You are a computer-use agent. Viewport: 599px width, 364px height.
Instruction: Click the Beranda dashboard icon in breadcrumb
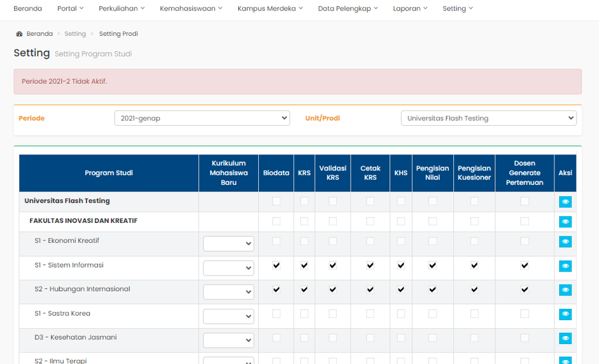pyautogui.click(x=19, y=34)
